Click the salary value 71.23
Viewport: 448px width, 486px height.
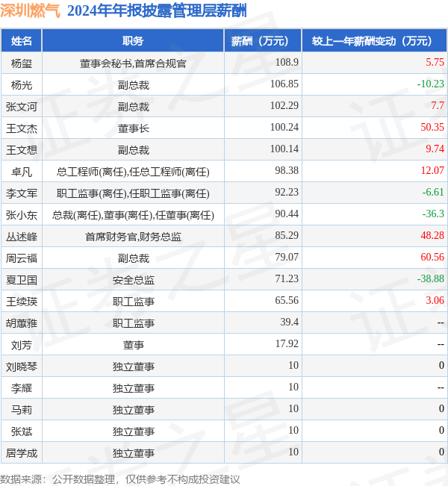coord(287,278)
